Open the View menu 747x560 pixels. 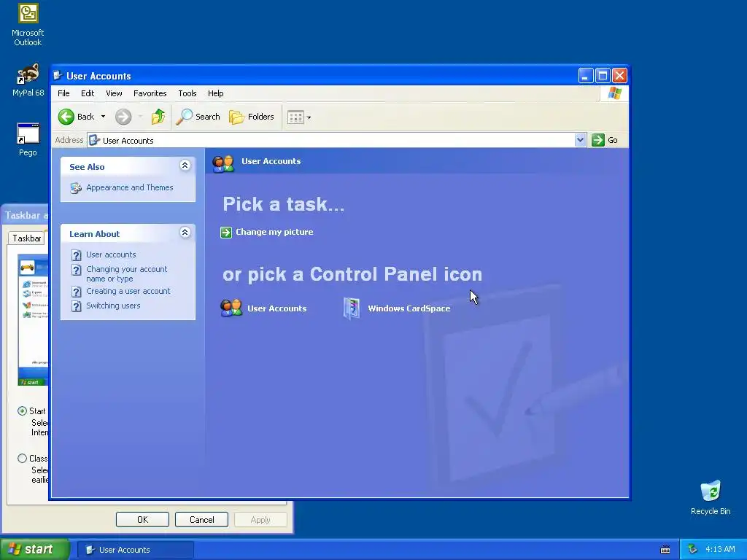point(114,93)
